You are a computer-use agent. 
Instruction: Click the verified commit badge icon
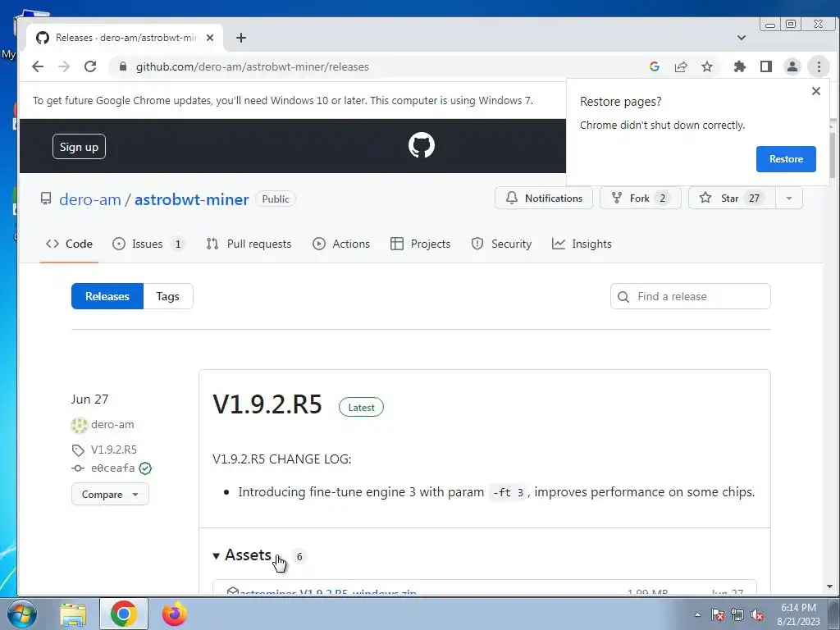click(145, 468)
